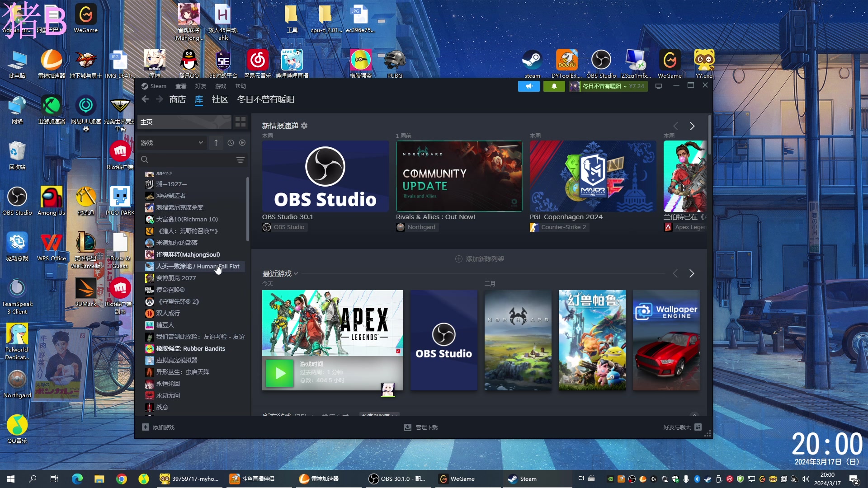Viewport: 868px width, 488px height.
Task: Open the Wallpaper Engine recent game cover
Action: 666,340
